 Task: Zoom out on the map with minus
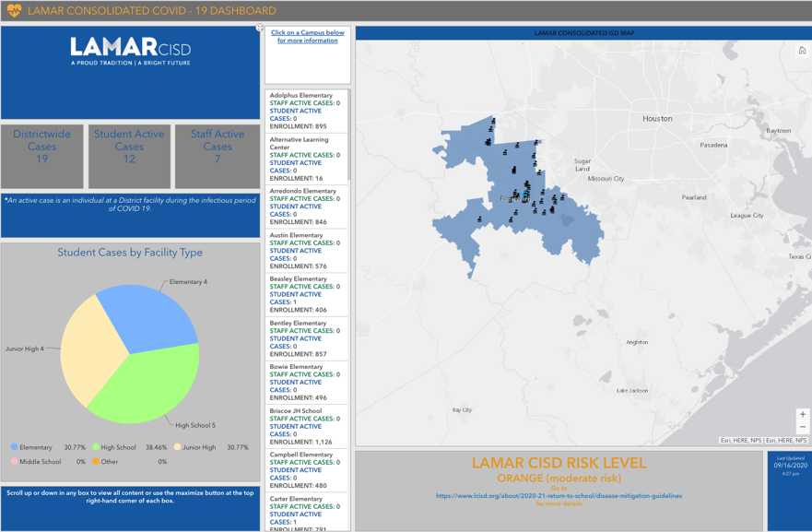tap(802, 427)
